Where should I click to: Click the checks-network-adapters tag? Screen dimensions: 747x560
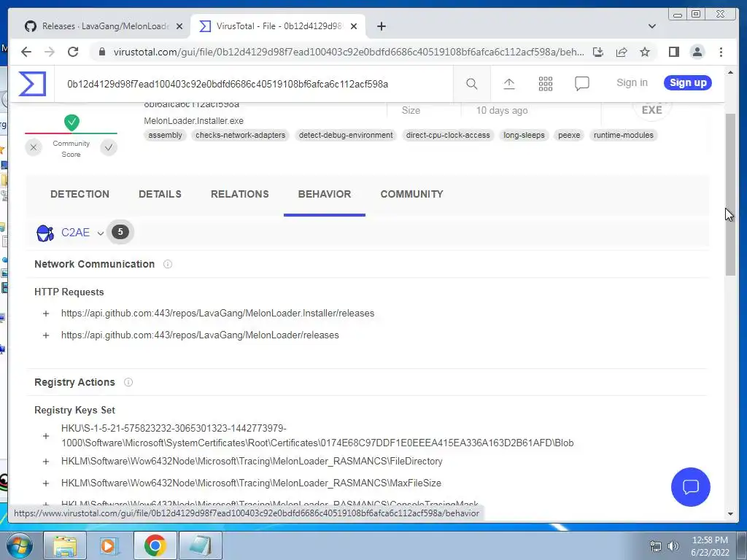tap(240, 135)
